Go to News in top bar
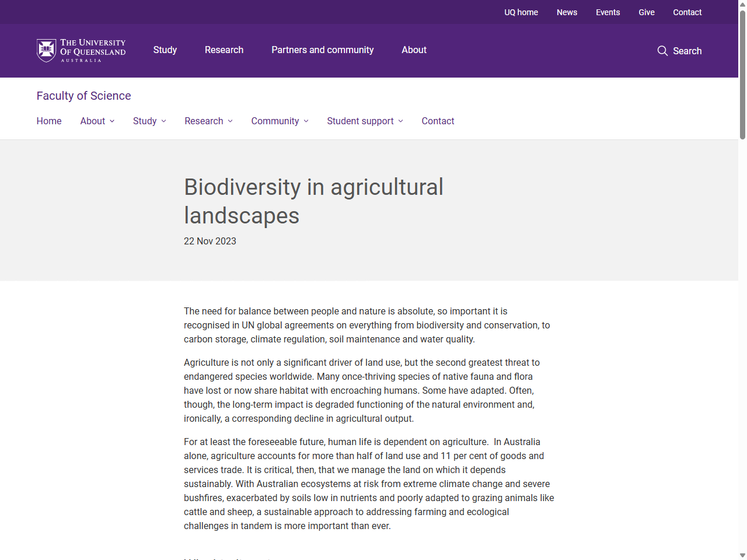This screenshot has height=560, width=747. [567, 12]
